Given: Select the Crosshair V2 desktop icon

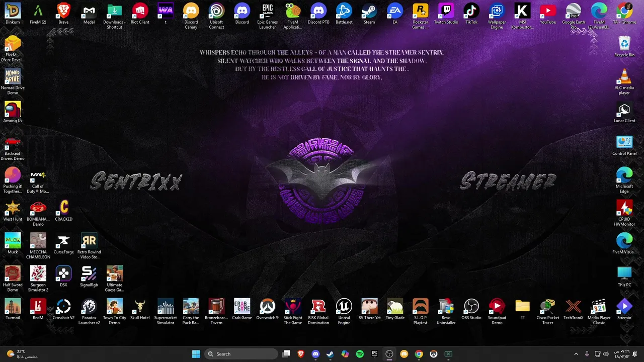Looking at the screenshot, I should pos(63,309).
